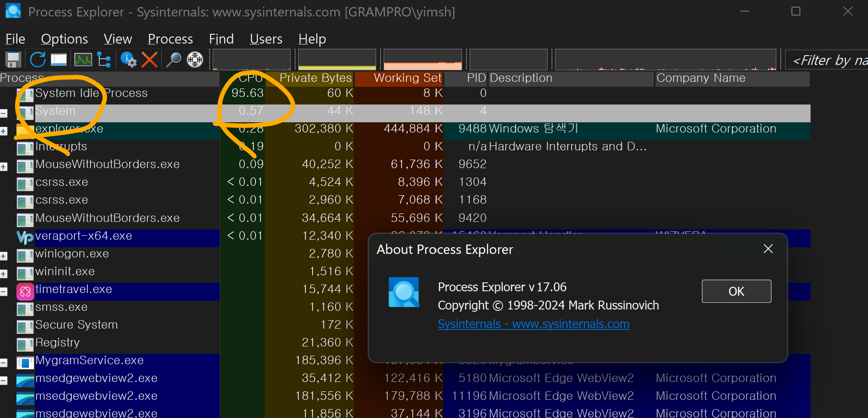Click the orange physical memory mini graph
Image resolution: width=868 pixels, height=418 pixels.
pos(423,60)
